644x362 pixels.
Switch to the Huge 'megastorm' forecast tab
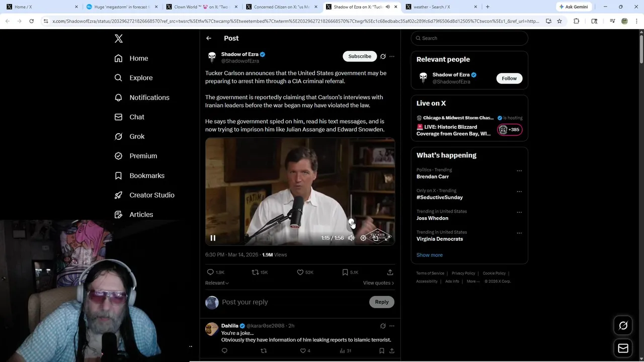[x=122, y=7]
